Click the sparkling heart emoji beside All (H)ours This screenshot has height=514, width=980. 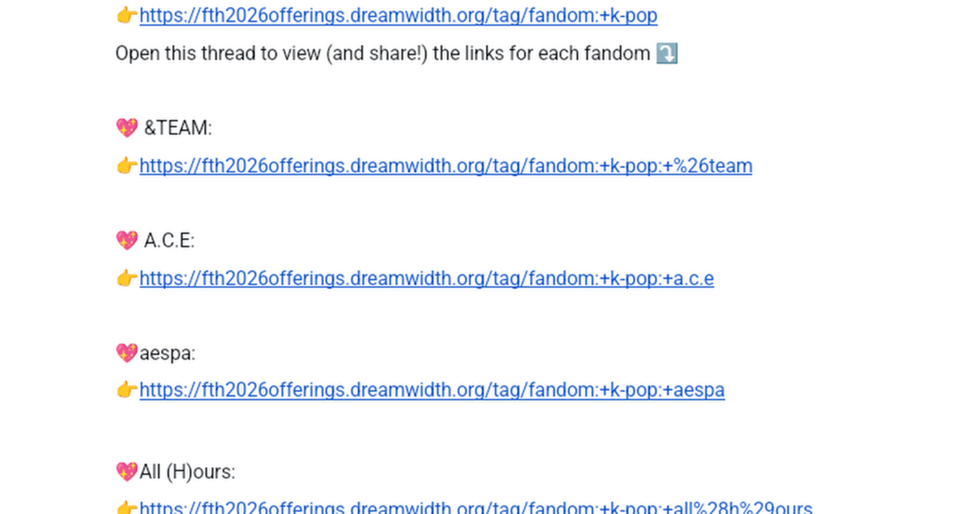coord(127,472)
